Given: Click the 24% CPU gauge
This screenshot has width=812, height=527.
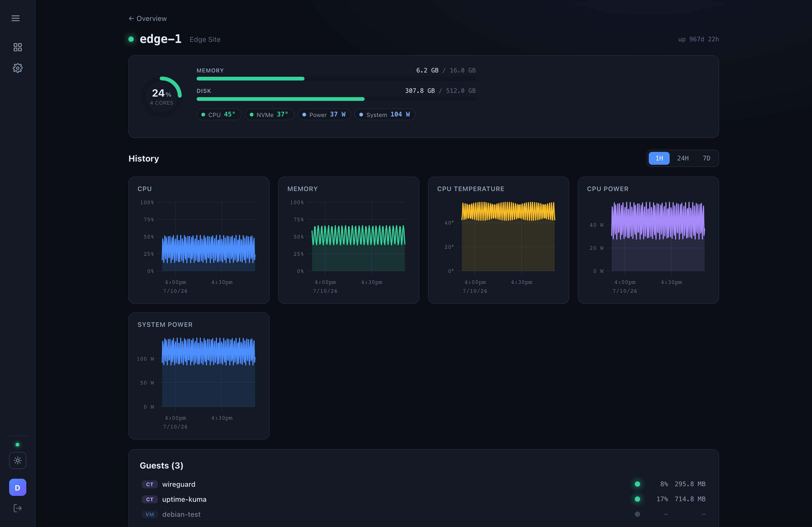Looking at the screenshot, I should [x=162, y=97].
